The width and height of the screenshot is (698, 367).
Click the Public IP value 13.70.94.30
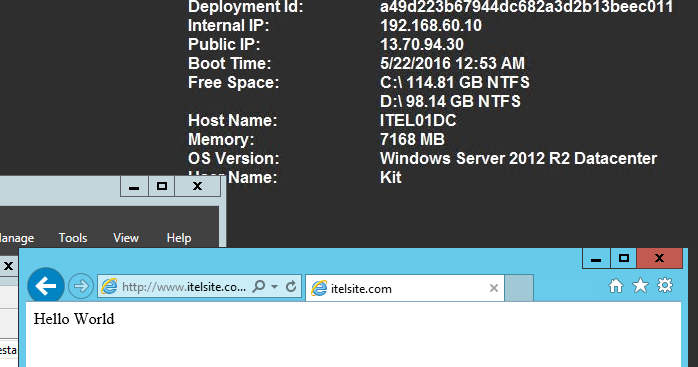tap(422, 44)
